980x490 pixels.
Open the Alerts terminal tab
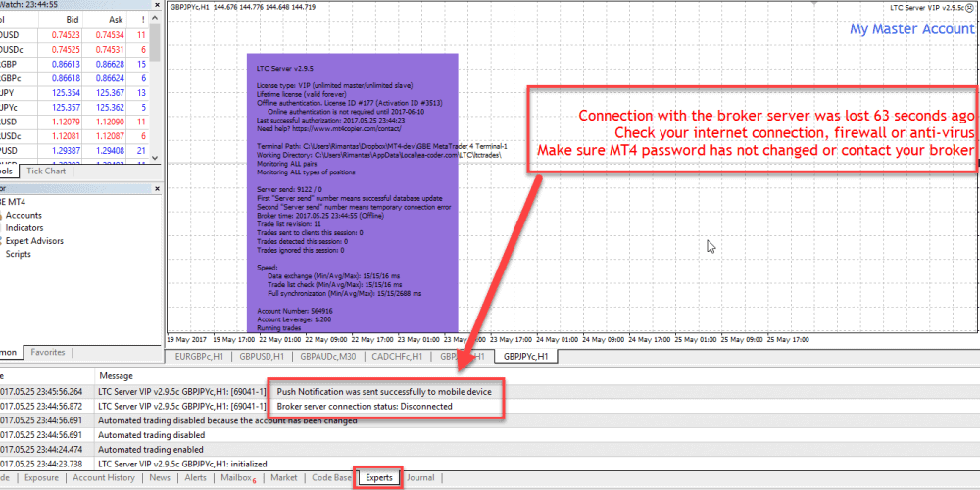tap(196, 478)
